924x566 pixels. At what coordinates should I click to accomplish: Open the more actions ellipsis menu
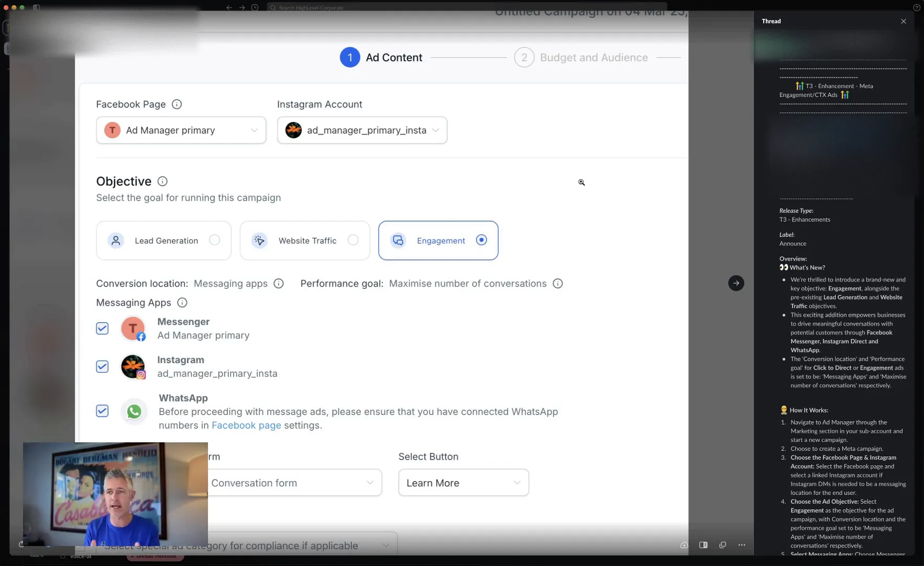742,545
